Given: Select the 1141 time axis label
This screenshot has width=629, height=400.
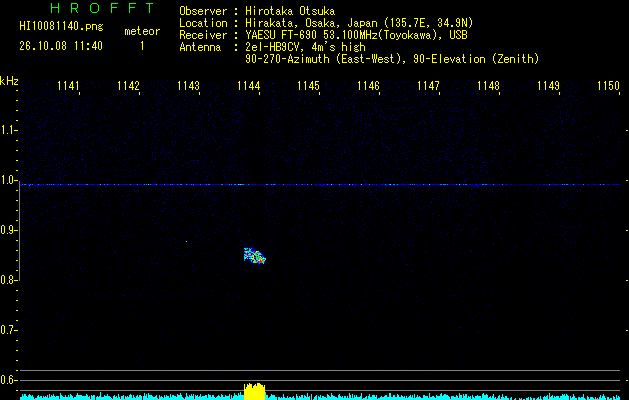Looking at the screenshot, I should pos(69,86).
